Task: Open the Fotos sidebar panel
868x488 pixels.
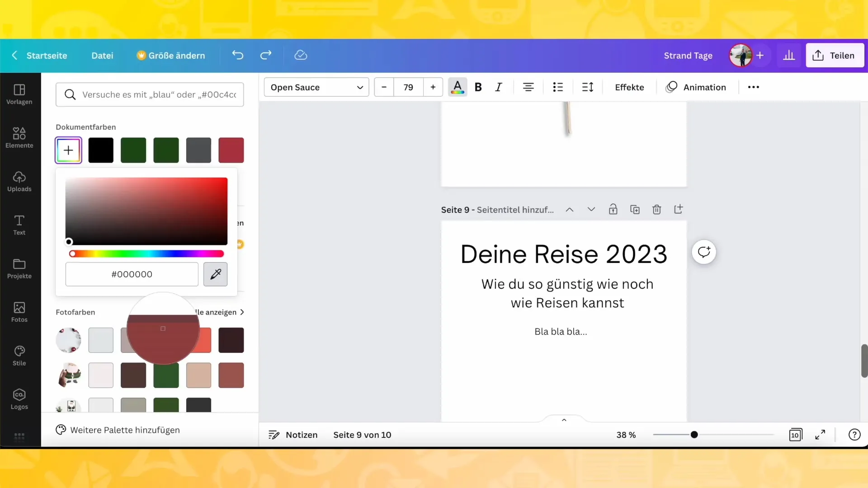Action: click(x=19, y=312)
